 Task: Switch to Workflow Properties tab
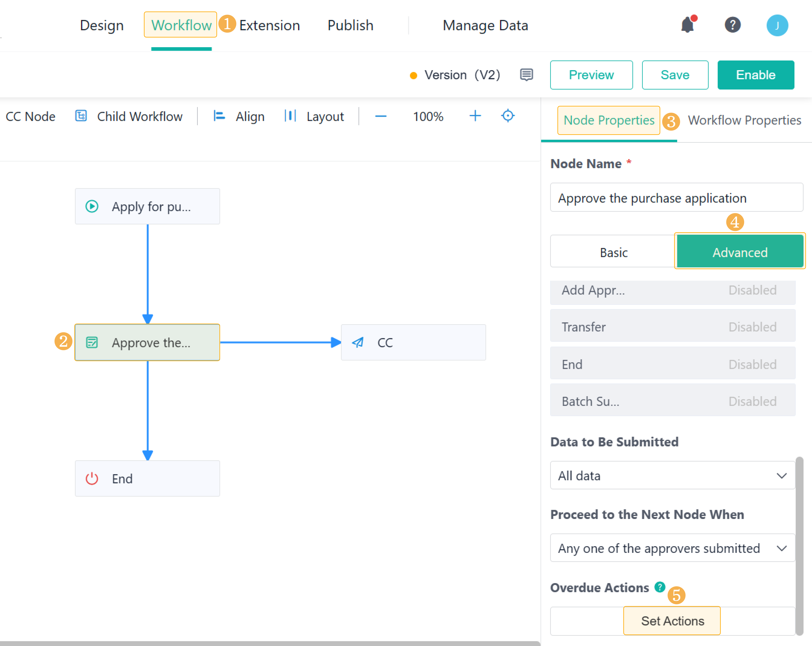(744, 120)
